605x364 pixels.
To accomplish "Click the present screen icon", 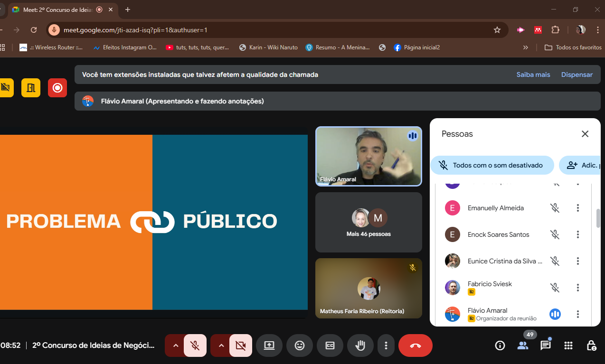I will (x=269, y=345).
